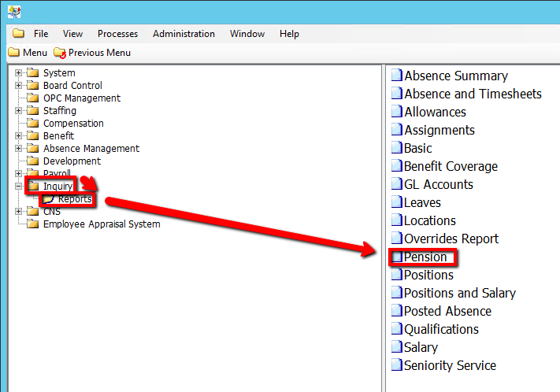Open the Positions and Salary report
Screen dimensions: 560x392
point(459,294)
